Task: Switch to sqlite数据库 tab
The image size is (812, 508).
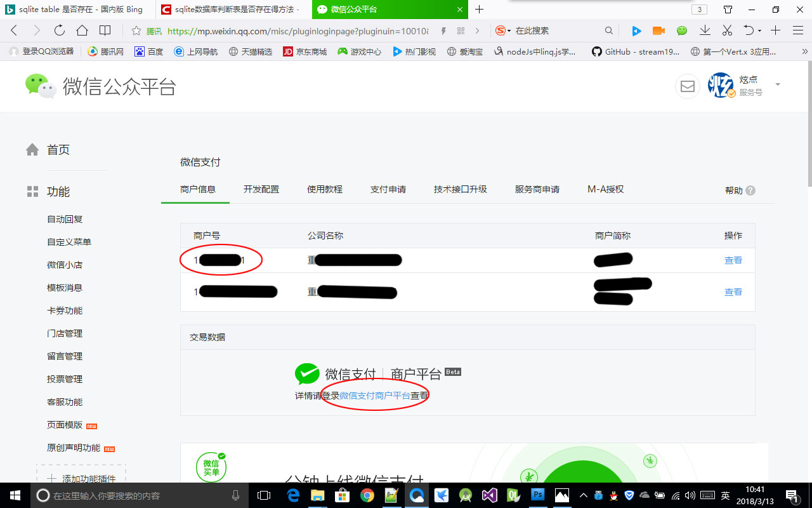Action: point(234,10)
